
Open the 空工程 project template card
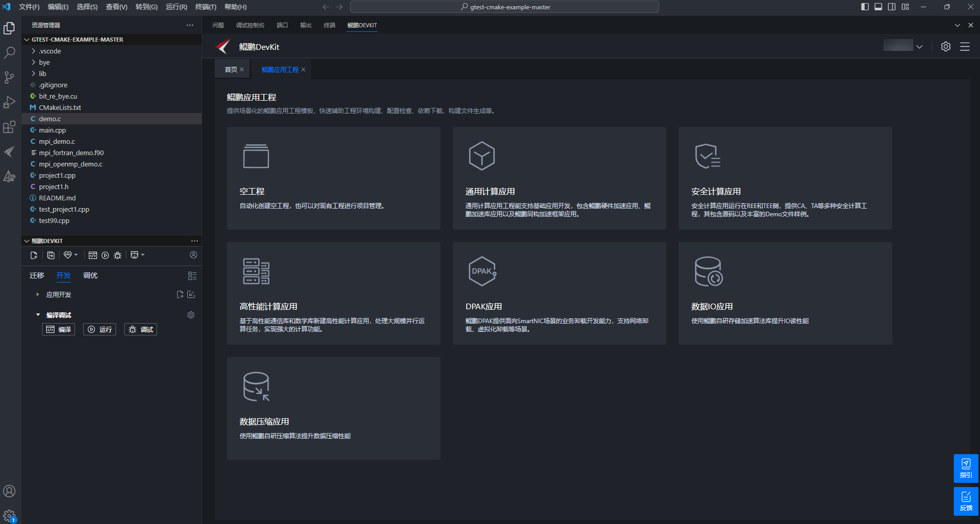tap(334, 178)
